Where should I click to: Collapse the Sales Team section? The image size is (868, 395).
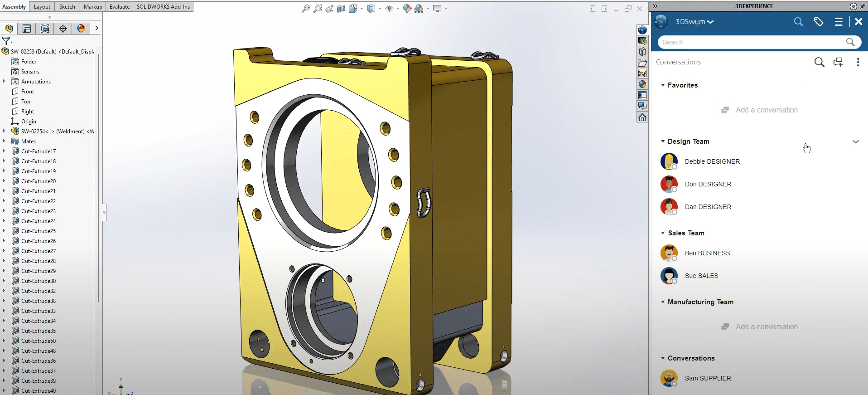click(x=663, y=233)
